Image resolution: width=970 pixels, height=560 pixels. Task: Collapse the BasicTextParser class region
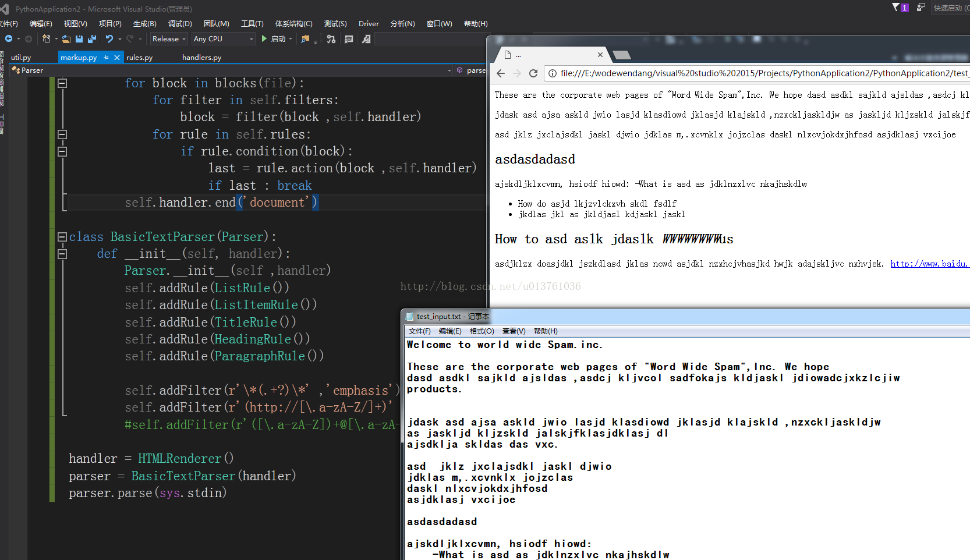coord(62,237)
